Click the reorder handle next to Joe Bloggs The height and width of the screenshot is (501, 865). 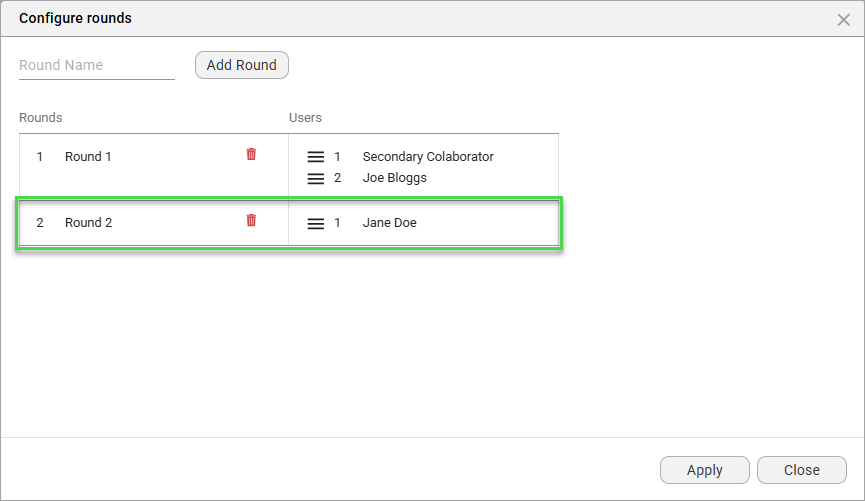pos(315,178)
